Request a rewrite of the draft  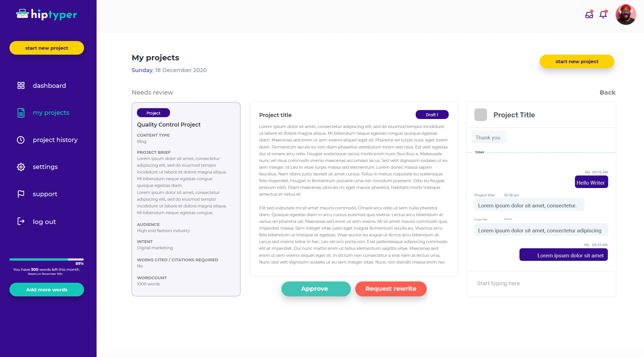[x=391, y=289]
